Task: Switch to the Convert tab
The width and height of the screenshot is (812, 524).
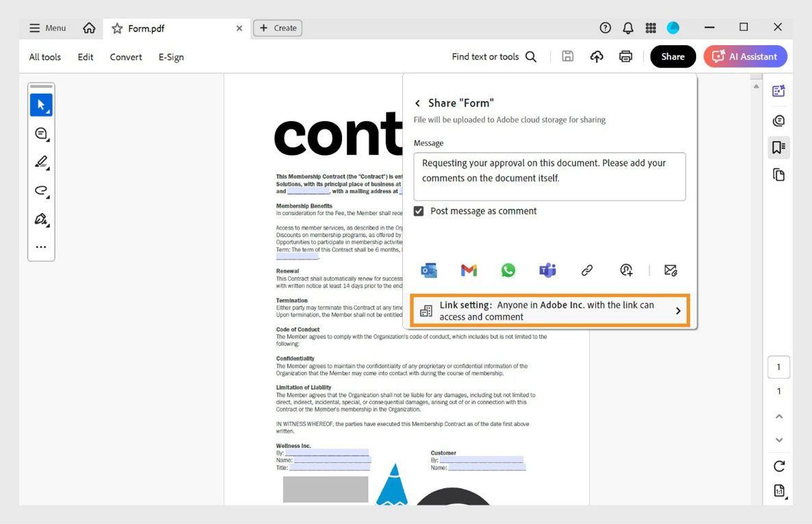Action: pyautogui.click(x=125, y=57)
